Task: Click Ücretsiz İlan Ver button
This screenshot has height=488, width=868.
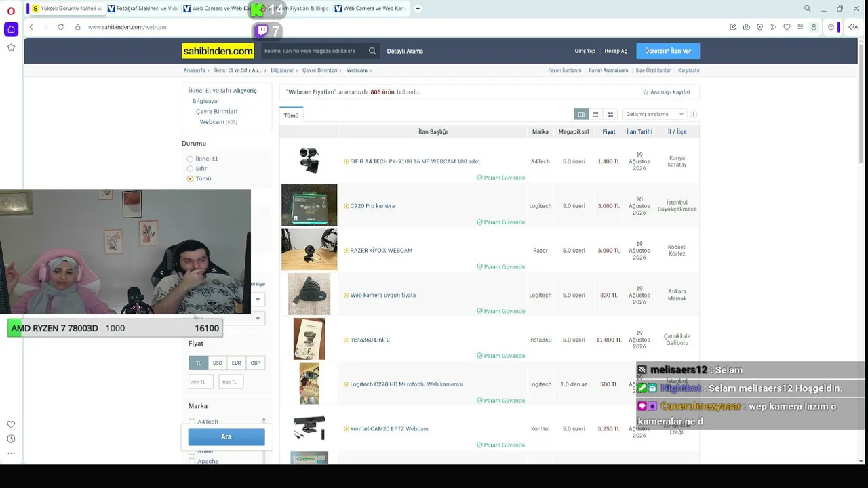Action: [668, 51]
